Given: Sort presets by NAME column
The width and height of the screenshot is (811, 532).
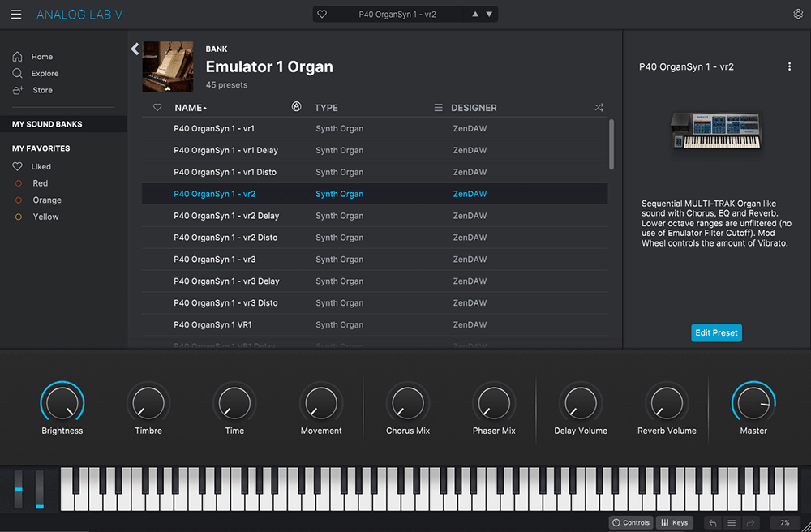Looking at the screenshot, I should click(x=191, y=108).
